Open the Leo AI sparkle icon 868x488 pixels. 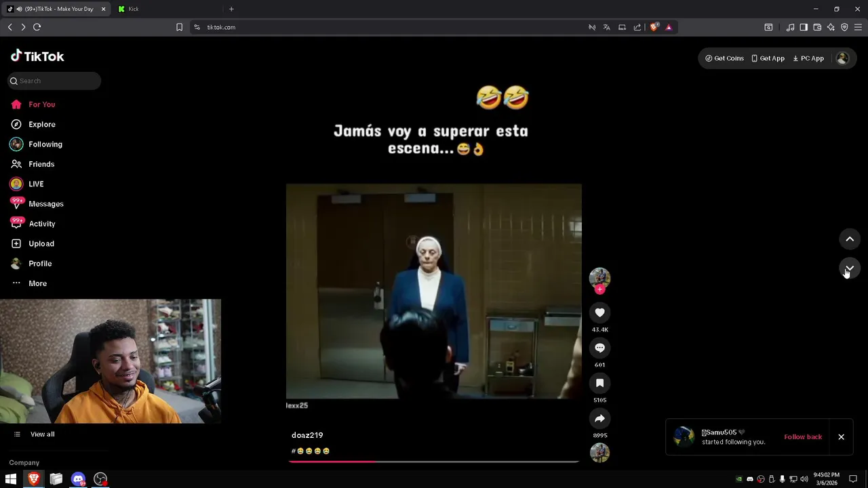click(x=831, y=27)
